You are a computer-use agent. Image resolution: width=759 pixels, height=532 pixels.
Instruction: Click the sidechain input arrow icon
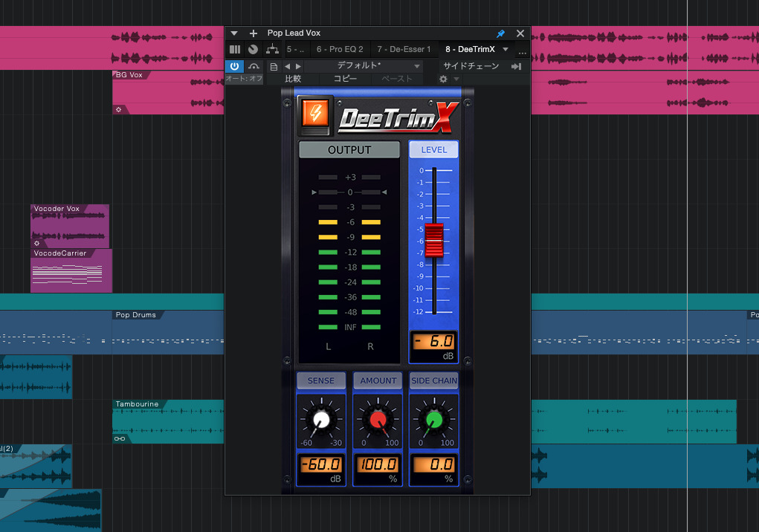(517, 66)
